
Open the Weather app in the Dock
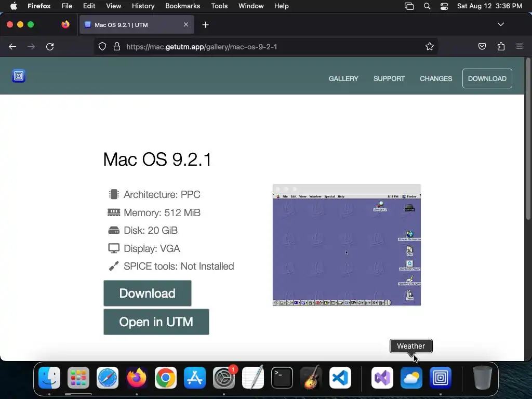point(411,378)
